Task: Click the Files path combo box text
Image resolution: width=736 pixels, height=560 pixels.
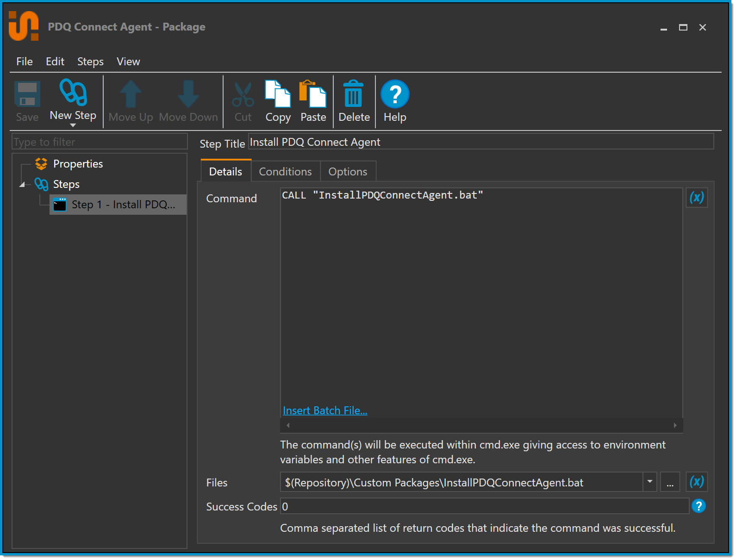Action: coord(462,482)
